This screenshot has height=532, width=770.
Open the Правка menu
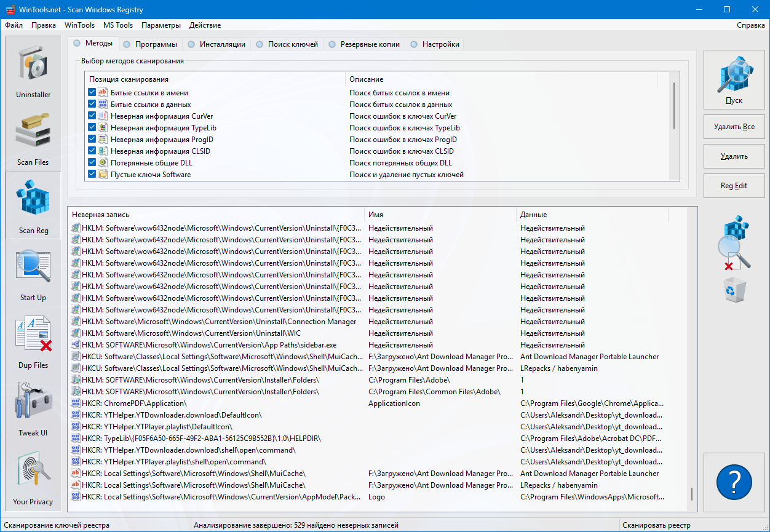[44, 25]
